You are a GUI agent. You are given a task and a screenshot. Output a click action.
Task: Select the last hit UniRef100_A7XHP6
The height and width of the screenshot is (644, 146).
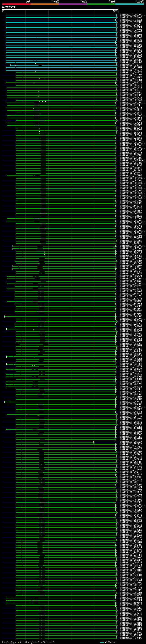pos(131,638)
